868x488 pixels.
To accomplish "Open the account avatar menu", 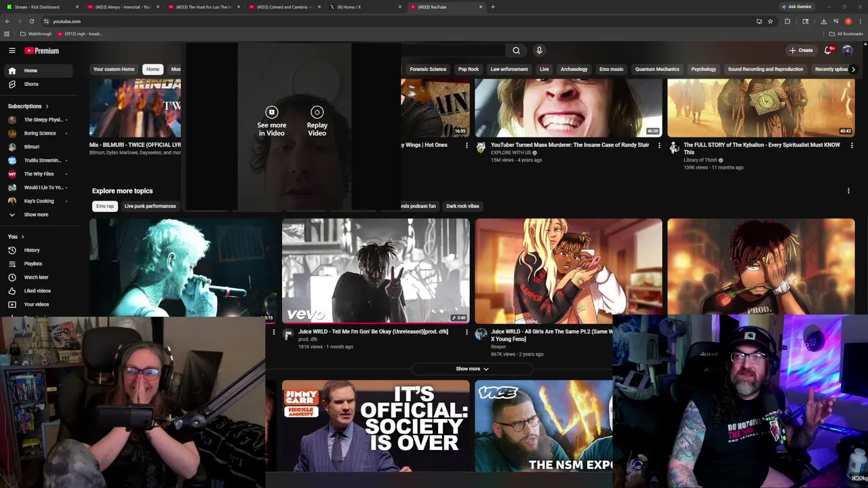I will 848,50.
